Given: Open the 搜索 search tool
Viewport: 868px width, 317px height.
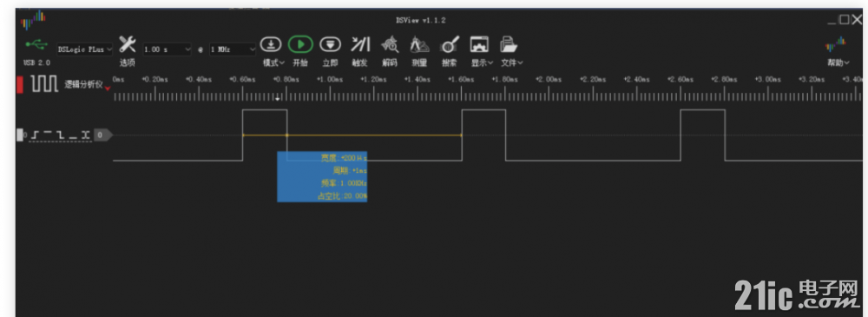Looking at the screenshot, I should pos(450,44).
